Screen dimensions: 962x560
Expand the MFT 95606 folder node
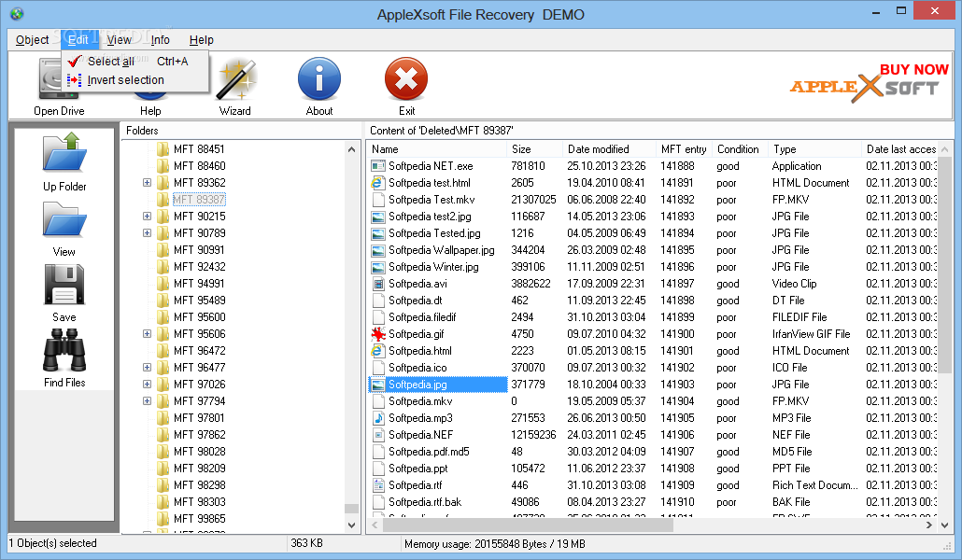coord(147,334)
